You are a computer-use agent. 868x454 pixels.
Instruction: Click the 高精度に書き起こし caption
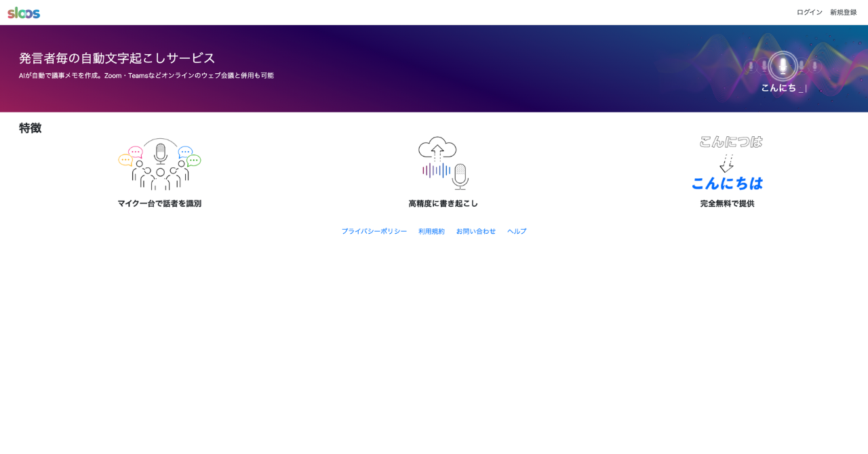[x=443, y=203]
